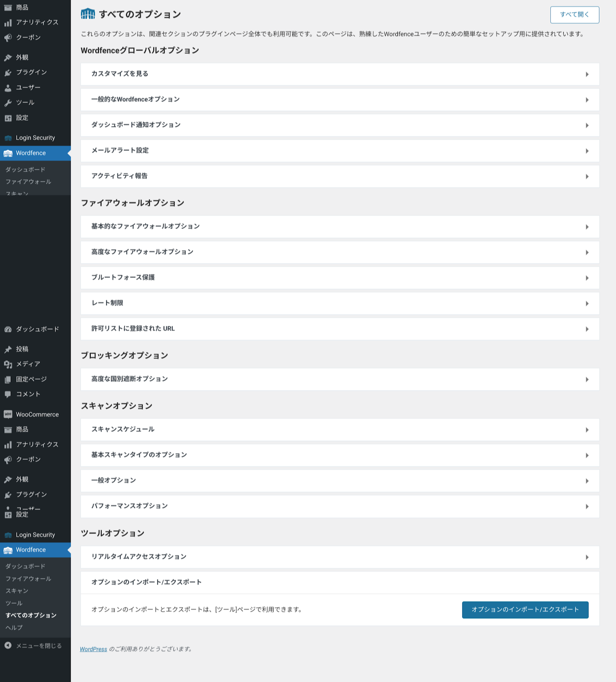The image size is (616, 682).
Task: Open the WooCommerce logo icon
Action: coord(8,414)
